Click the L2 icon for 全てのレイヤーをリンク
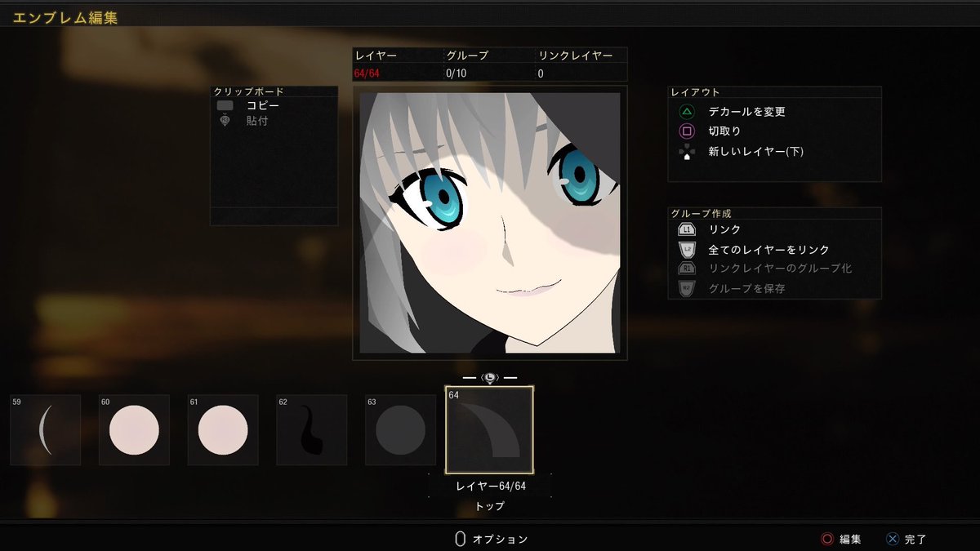980x551 pixels. coord(687,250)
